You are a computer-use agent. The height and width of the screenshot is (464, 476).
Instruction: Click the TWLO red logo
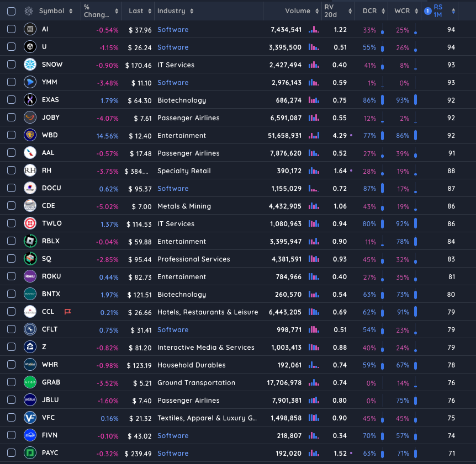[x=30, y=223]
